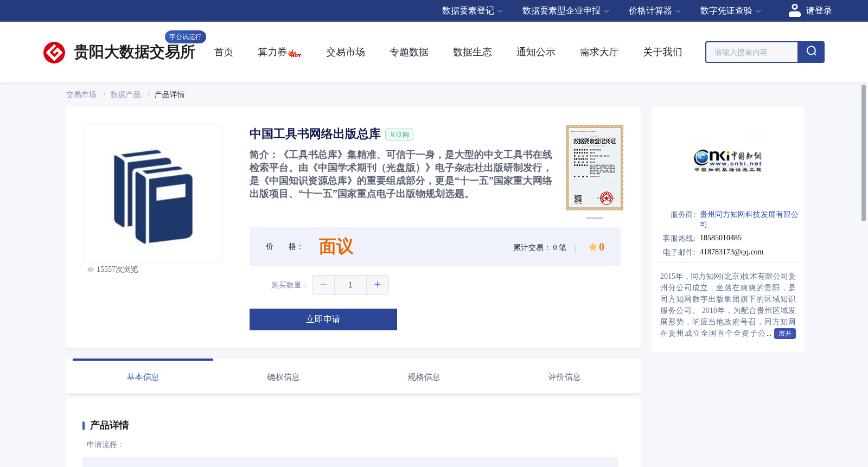This screenshot has width=868, height=467.
Task: Open 数据生态 navigation item
Action: point(473,52)
